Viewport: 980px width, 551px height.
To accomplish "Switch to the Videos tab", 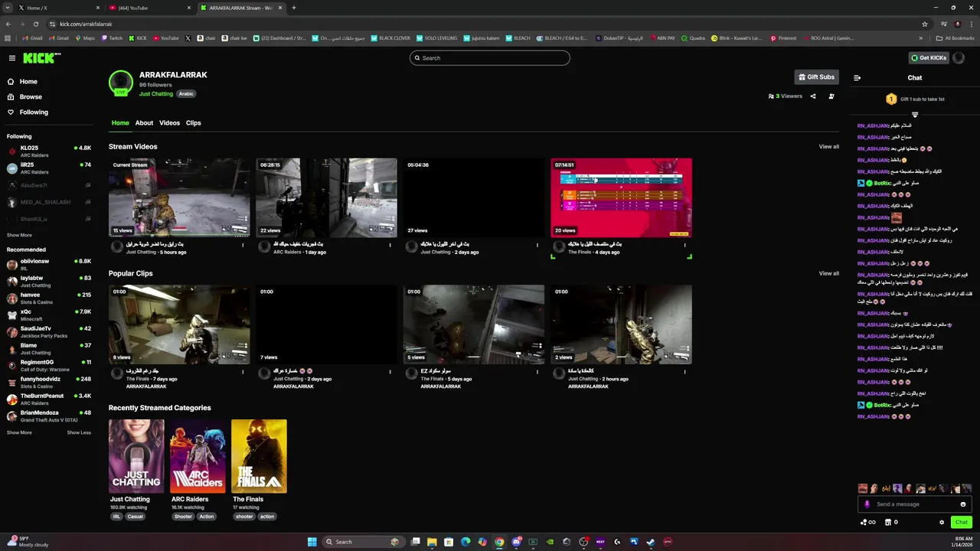I will click(x=169, y=123).
